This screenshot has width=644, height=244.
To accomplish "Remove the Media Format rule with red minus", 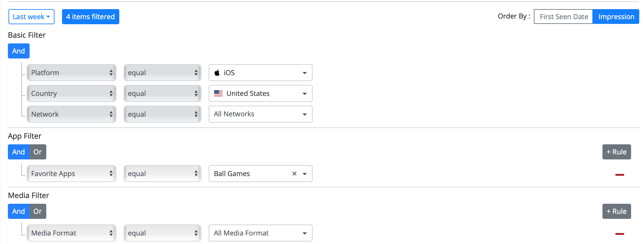I will click(x=619, y=234).
